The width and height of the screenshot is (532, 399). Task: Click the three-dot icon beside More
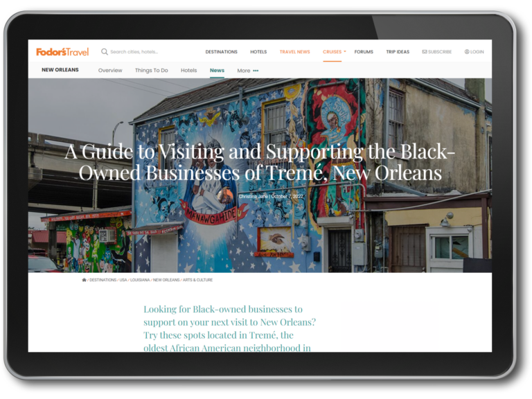(x=256, y=71)
